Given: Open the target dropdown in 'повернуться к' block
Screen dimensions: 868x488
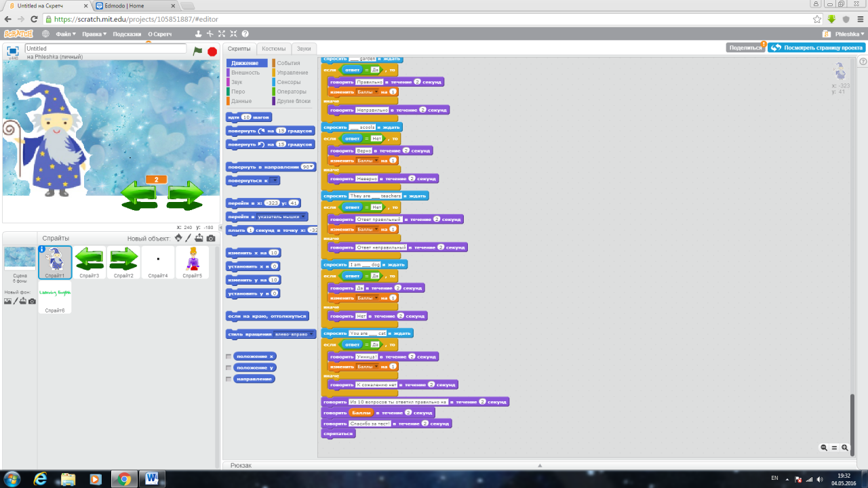Looking at the screenshot, I should [273, 181].
